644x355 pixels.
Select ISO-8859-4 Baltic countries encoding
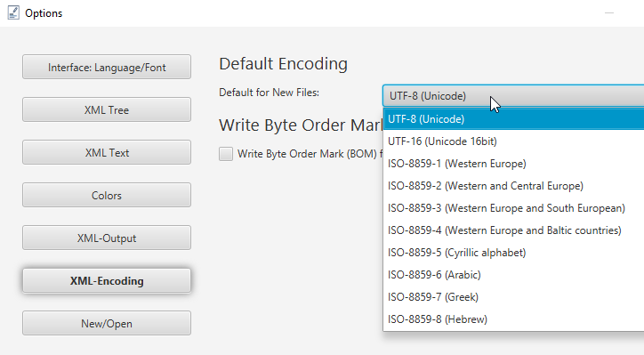coord(513,230)
